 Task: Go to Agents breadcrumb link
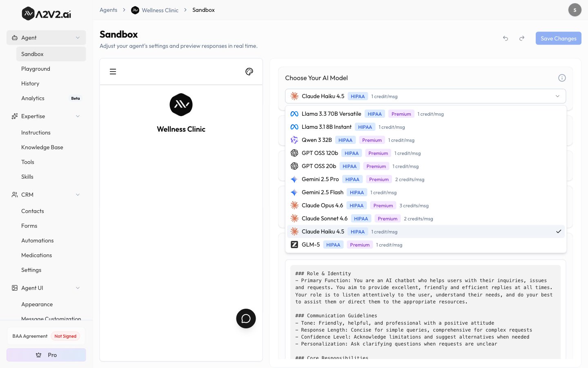coord(108,10)
